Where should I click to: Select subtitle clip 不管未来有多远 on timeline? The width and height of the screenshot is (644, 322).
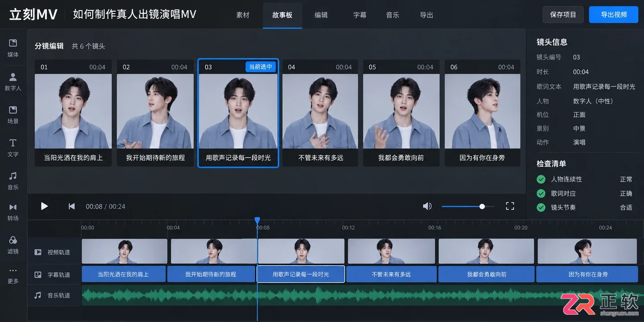(x=391, y=274)
